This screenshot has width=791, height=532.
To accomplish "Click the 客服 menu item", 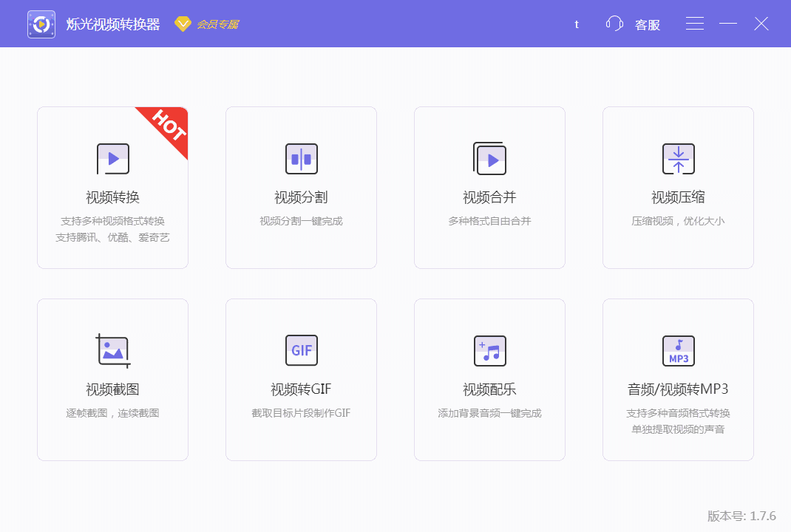I will 646,23.
